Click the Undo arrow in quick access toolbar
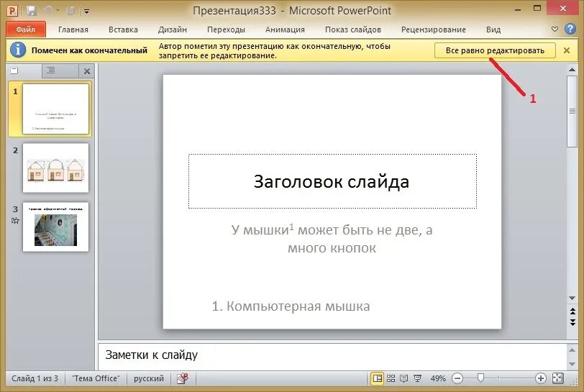The height and width of the screenshot is (392, 584). [47, 11]
